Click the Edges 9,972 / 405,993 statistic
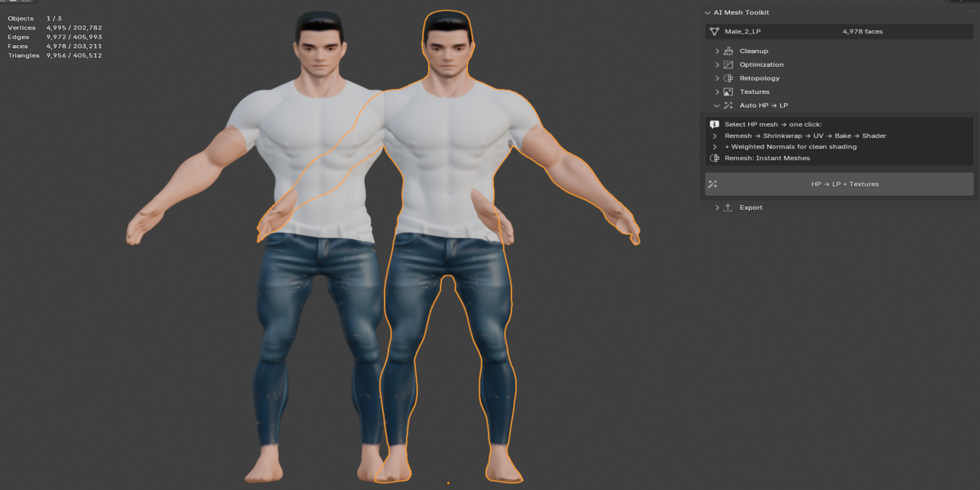The image size is (980, 490). click(55, 37)
